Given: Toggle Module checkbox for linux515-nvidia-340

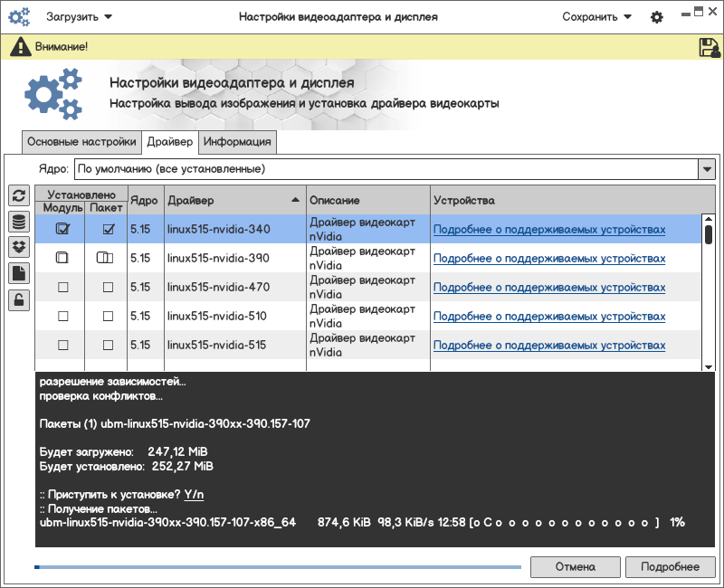Looking at the screenshot, I should tap(62, 229).
